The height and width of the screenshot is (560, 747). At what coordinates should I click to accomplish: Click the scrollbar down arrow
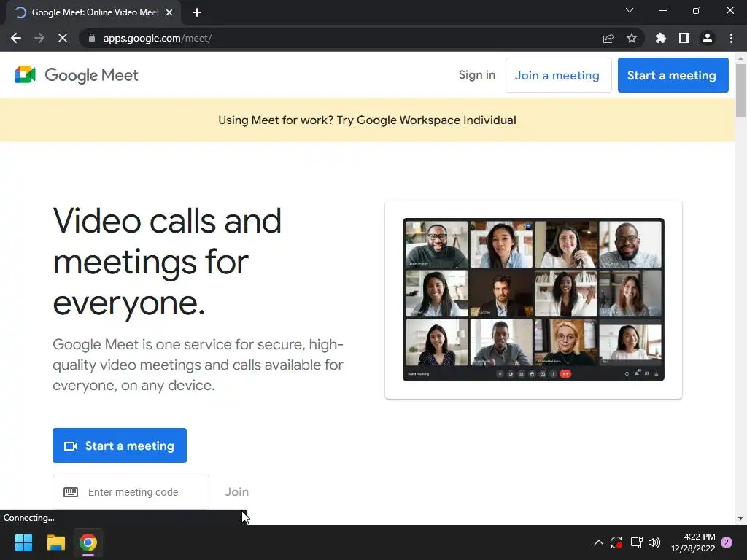[x=740, y=518]
